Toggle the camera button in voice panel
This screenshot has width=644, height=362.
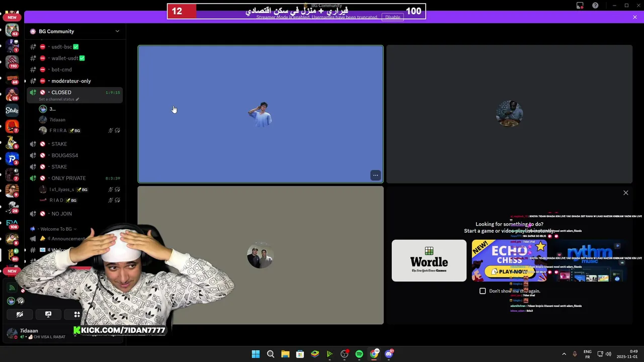(20, 314)
